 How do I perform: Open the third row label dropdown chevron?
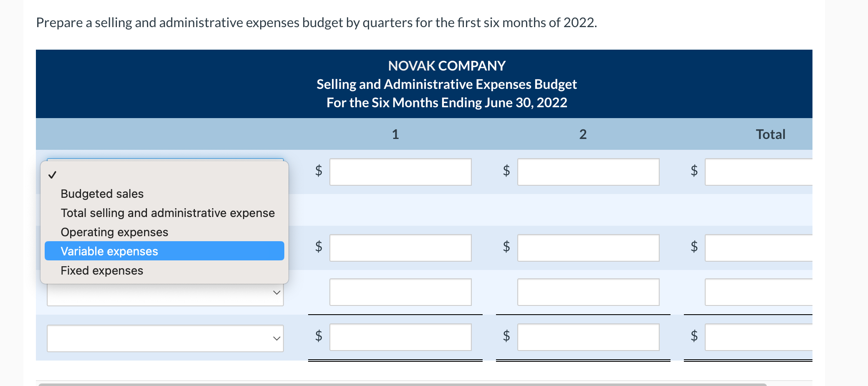pyautogui.click(x=276, y=293)
